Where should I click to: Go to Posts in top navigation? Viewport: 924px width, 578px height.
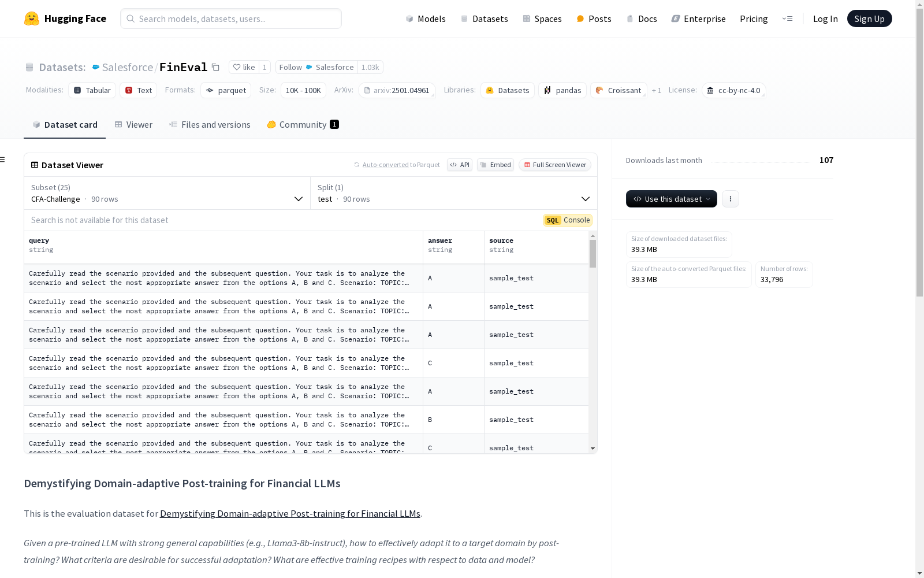tap(594, 18)
